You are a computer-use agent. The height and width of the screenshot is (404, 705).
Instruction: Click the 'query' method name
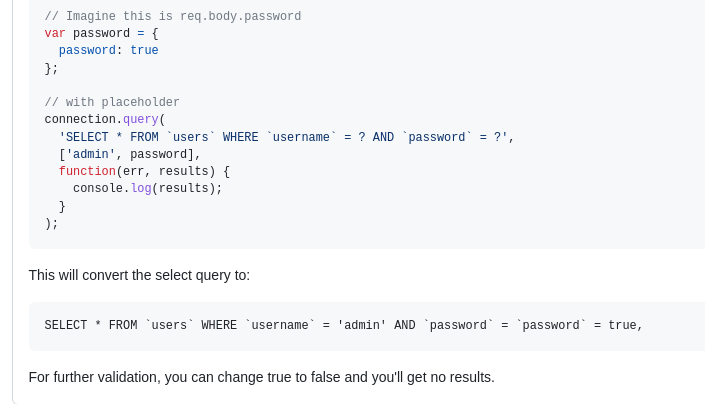click(141, 119)
